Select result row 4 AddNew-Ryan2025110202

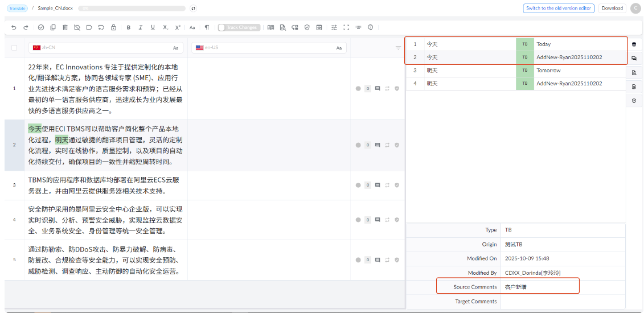(516, 83)
